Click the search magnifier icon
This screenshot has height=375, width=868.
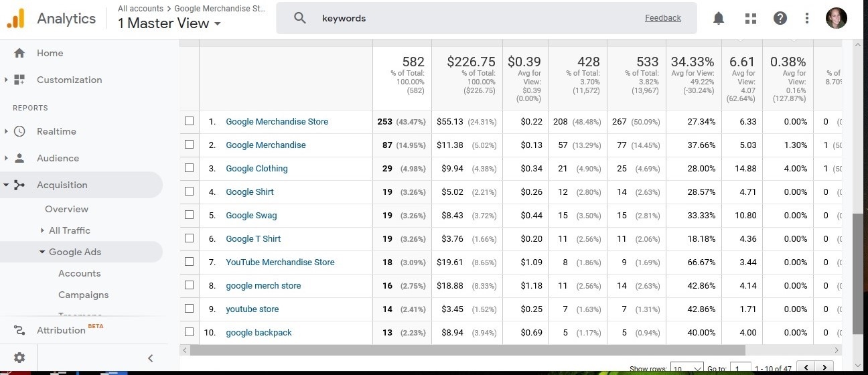pyautogui.click(x=300, y=18)
